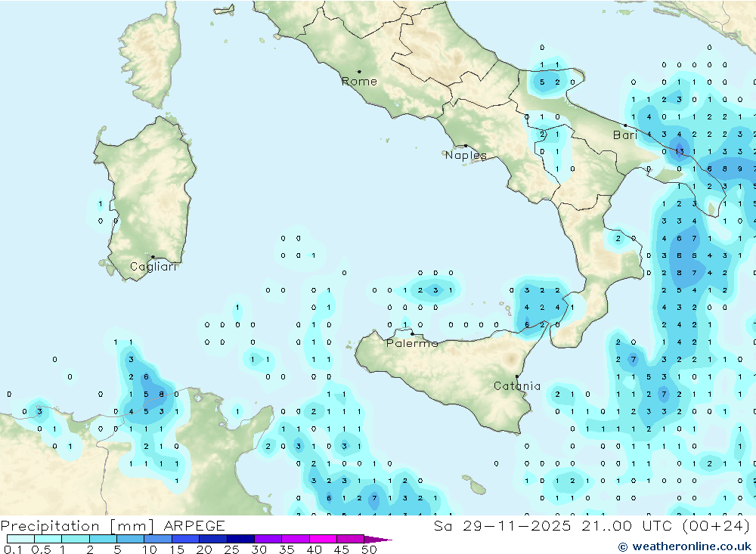756x554 pixels.
Task: Select the legend swatch between 1 and 2
Action: [x=75, y=539]
